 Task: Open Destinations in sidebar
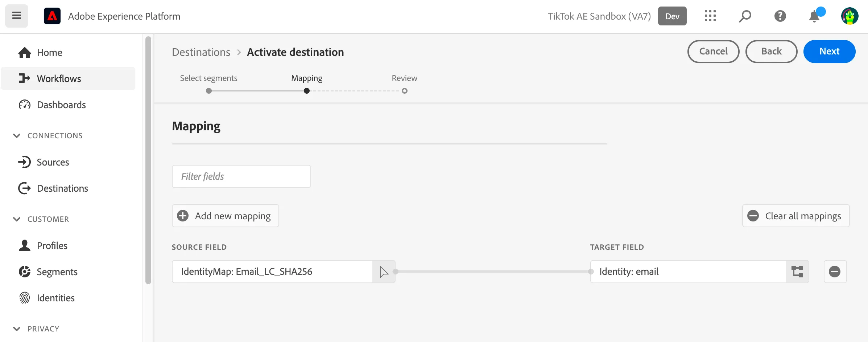[x=68, y=188]
